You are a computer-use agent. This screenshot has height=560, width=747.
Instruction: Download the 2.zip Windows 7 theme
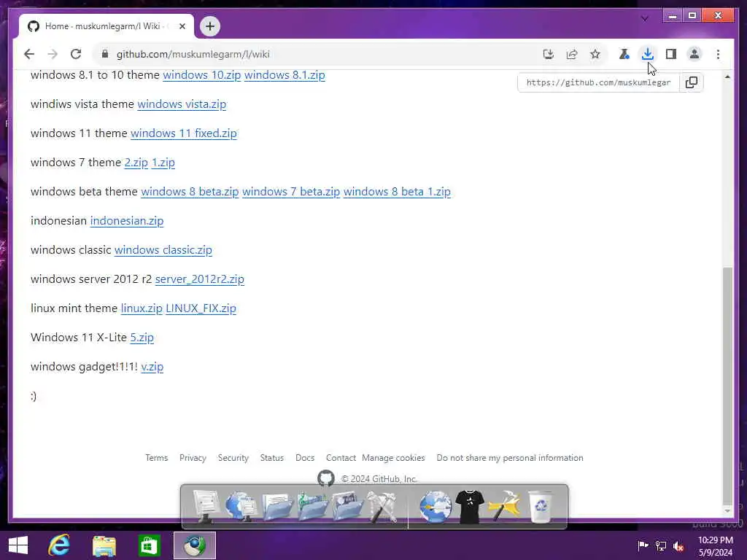(x=136, y=163)
